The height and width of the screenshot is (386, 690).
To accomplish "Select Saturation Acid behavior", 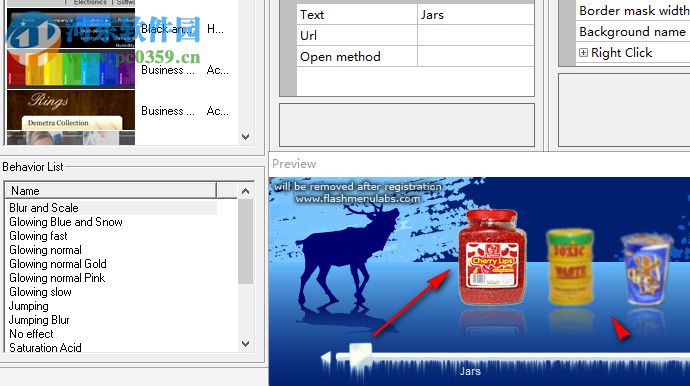I will [x=45, y=347].
